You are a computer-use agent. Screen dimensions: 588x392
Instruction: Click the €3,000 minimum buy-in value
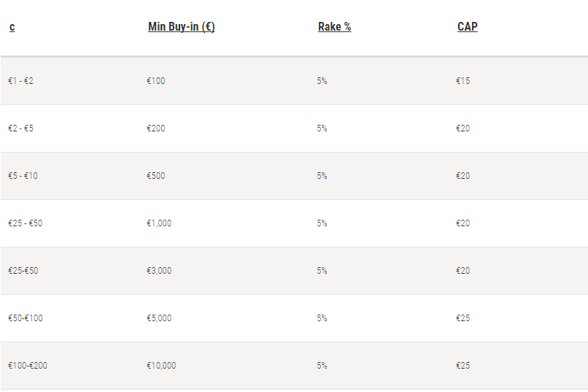pyautogui.click(x=159, y=271)
